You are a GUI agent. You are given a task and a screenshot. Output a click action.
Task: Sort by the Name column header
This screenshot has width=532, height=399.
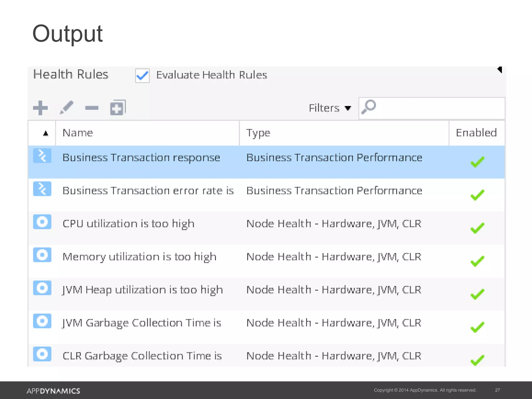[78, 133]
